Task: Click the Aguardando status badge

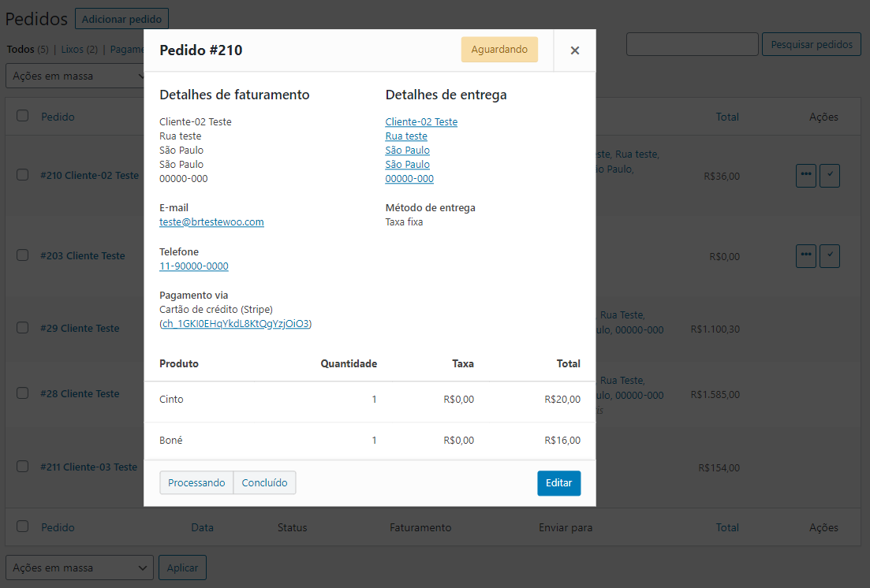Action: (x=499, y=50)
